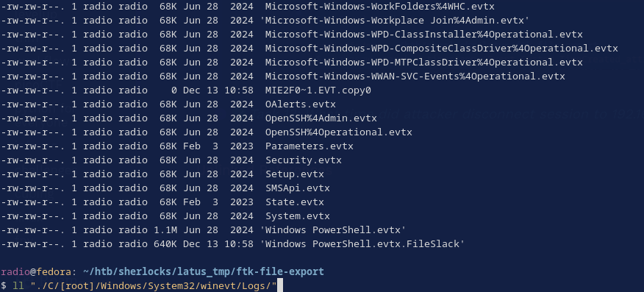Click the State.evtx filename
644x292 pixels.
(295, 202)
